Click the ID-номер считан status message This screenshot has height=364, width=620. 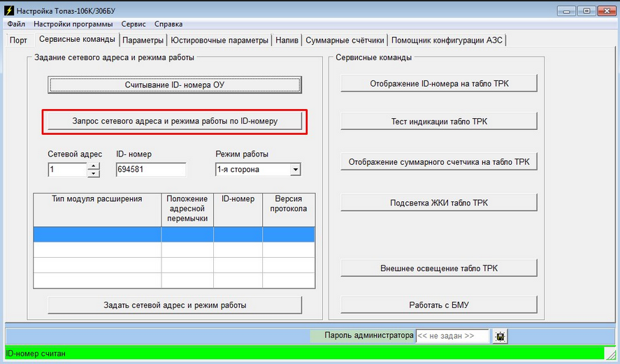36,354
